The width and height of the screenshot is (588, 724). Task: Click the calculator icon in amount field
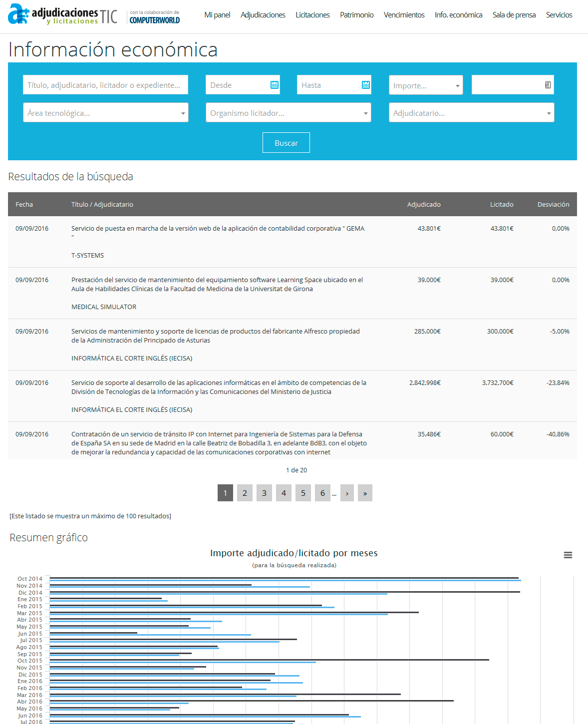pyautogui.click(x=548, y=85)
